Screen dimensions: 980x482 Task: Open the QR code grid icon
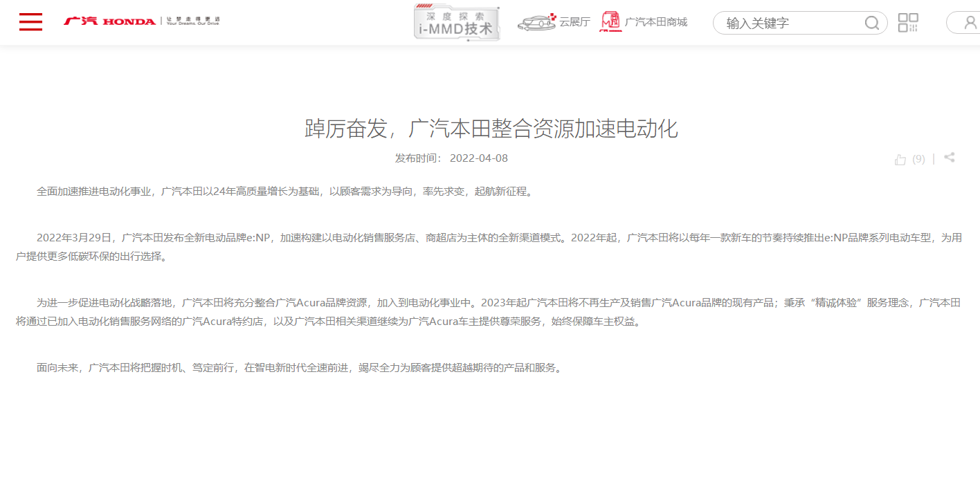[x=908, y=23]
